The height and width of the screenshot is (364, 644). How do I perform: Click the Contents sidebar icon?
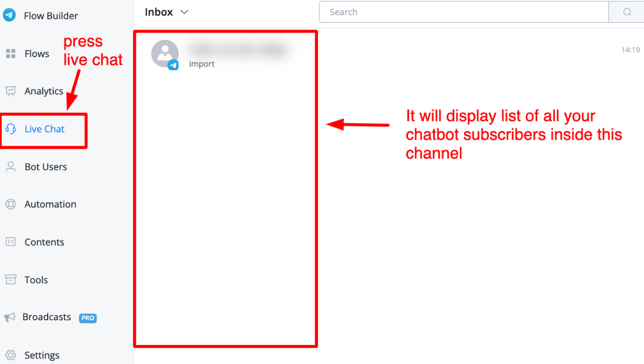(11, 242)
